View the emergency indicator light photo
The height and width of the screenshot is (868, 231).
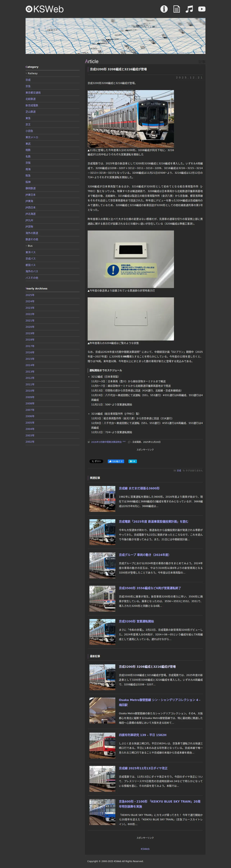click(x=131, y=259)
